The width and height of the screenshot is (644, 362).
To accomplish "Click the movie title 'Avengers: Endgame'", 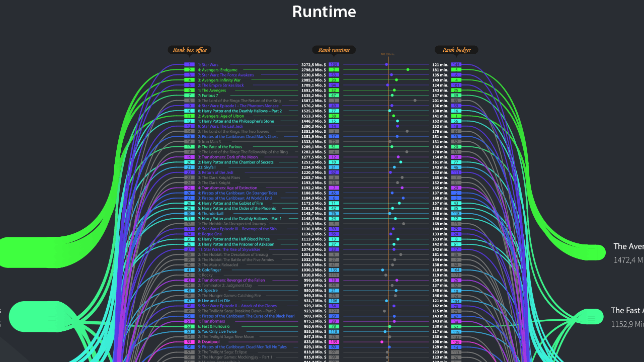I will click(217, 70).
